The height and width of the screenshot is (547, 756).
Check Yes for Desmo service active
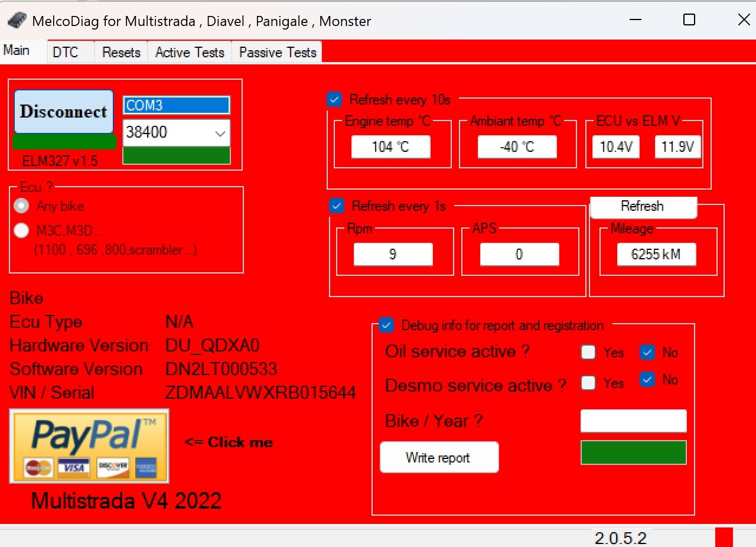[x=588, y=382]
